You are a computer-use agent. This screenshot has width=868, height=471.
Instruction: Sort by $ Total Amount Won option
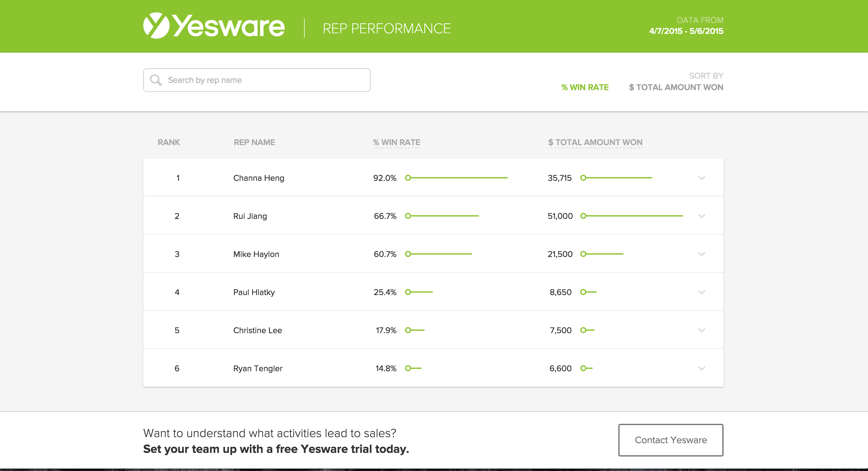pyautogui.click(x=676, y=87)
